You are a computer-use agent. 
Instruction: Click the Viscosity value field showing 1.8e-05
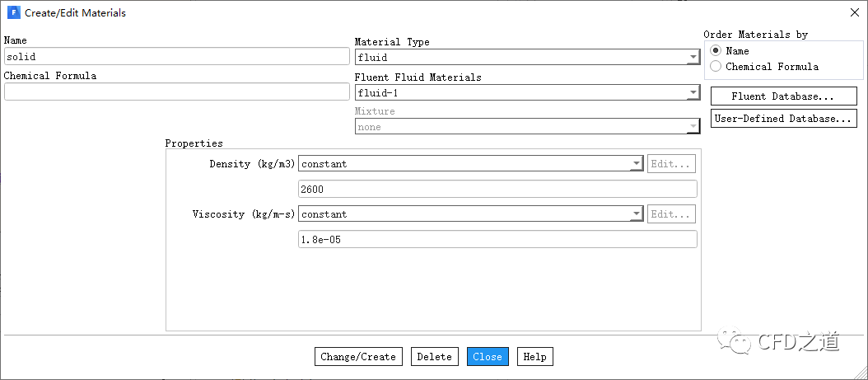pos(497,240)
